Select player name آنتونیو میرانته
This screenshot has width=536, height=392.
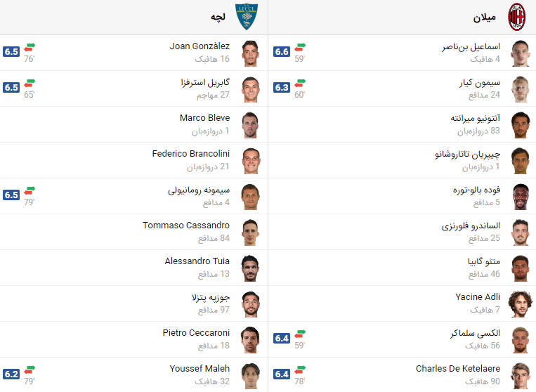[x=475, y=118]
